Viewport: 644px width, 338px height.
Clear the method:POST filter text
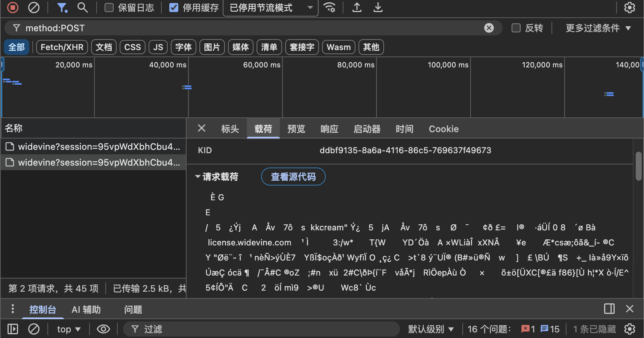[489, 28]
